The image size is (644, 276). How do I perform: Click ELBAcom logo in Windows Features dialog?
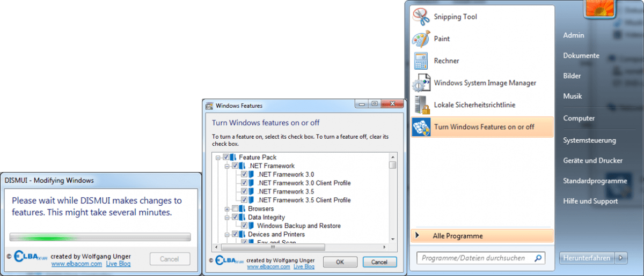click(x=230, y=260)
